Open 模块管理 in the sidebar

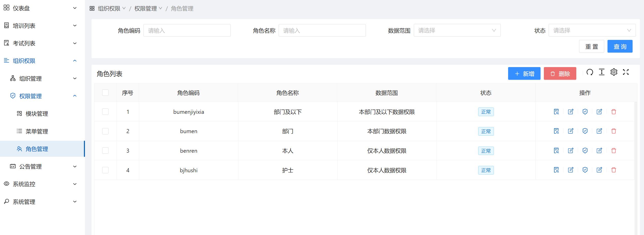click(x=37, y=114)
